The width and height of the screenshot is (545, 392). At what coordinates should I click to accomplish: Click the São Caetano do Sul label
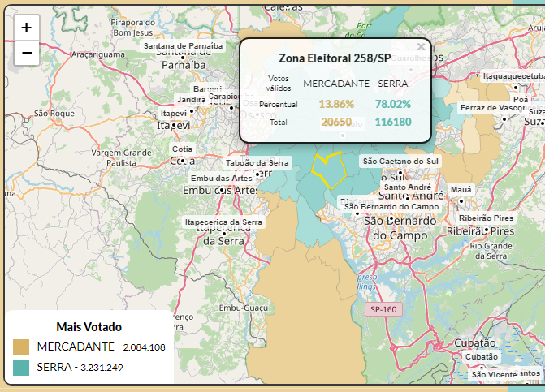coord(400,162)
